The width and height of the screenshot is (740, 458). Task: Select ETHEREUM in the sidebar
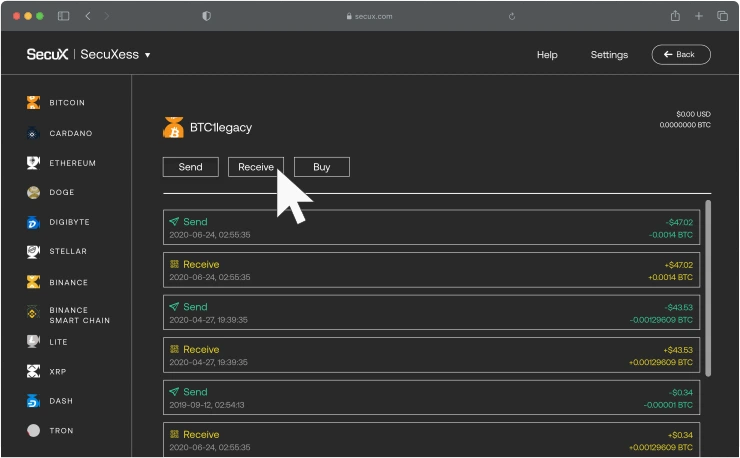click(73, 163)
